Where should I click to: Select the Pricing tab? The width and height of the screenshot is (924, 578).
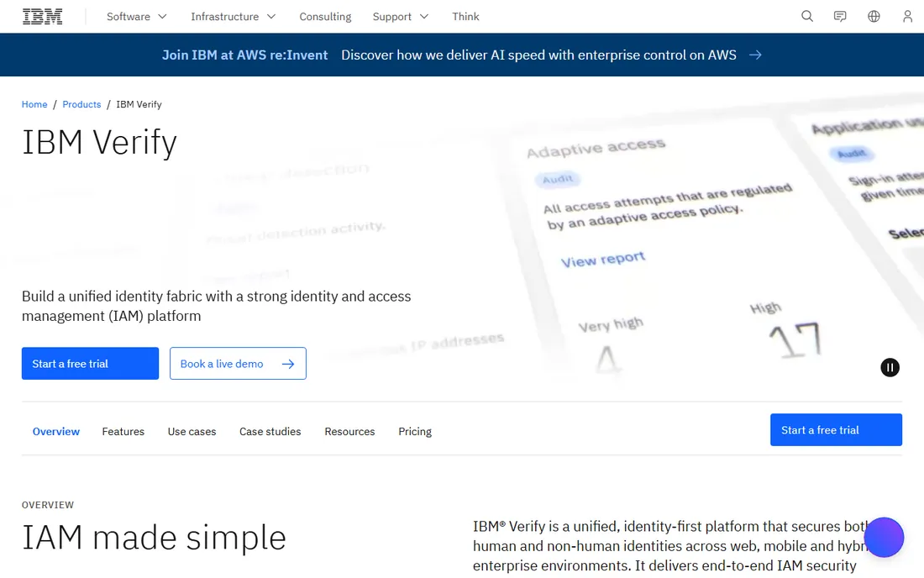pyautogui.click(x=415, y=431)
